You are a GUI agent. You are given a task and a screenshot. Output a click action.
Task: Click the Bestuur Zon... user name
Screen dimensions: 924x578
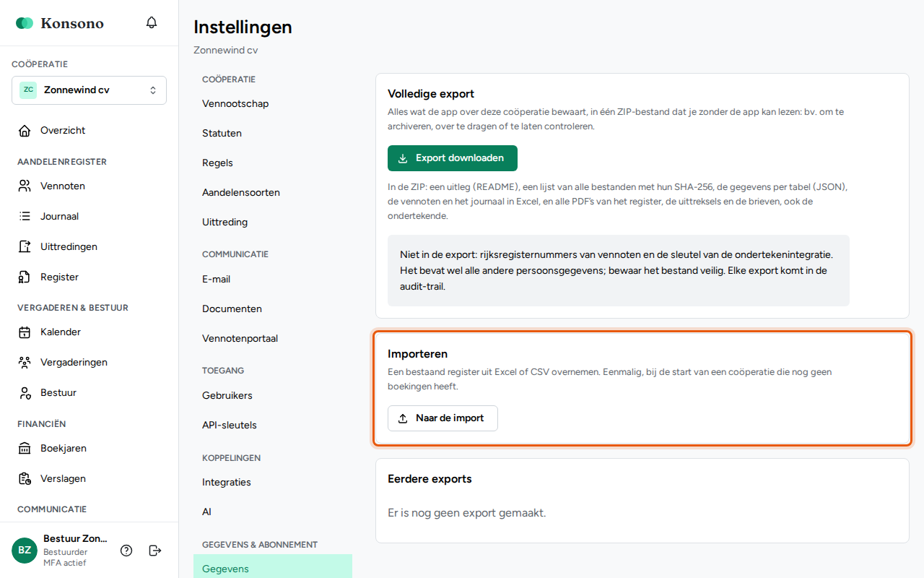pos(75,539)
